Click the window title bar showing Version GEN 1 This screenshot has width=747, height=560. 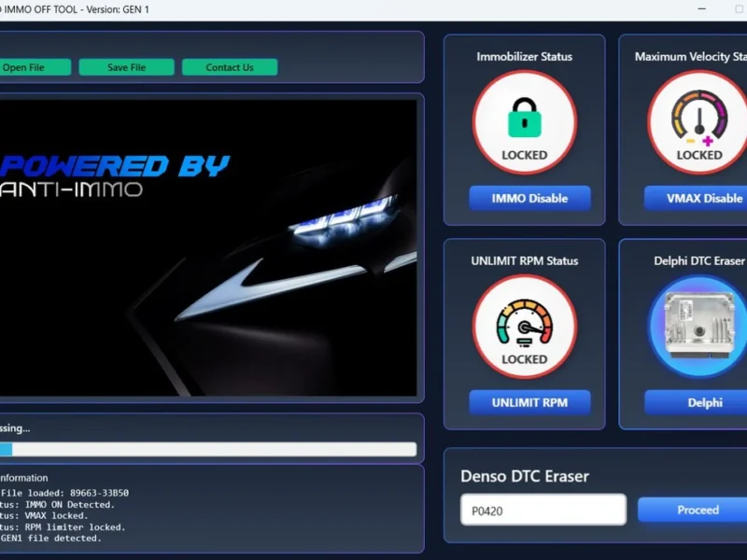[75, 9]
